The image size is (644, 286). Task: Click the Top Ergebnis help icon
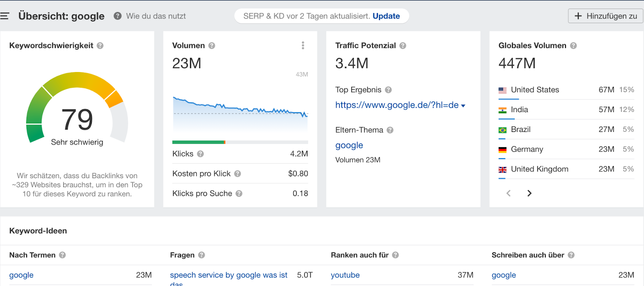click(388, 90)
